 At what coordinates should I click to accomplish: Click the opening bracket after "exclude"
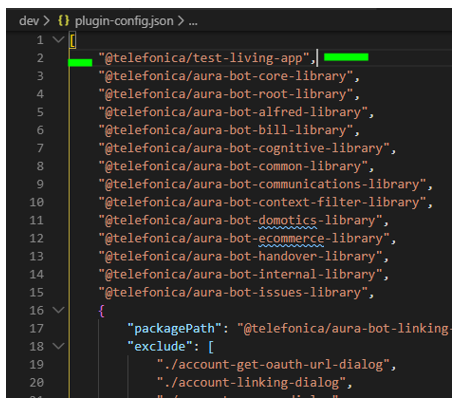211,347
